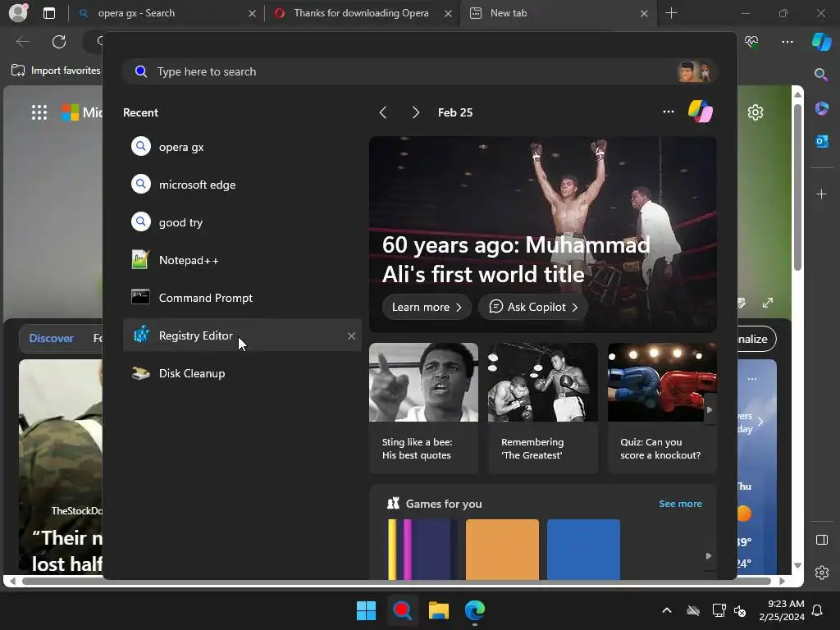The image size is (840, 630).
Task: Remove Registry Editor from recent list
Action: tap(351, 336)
